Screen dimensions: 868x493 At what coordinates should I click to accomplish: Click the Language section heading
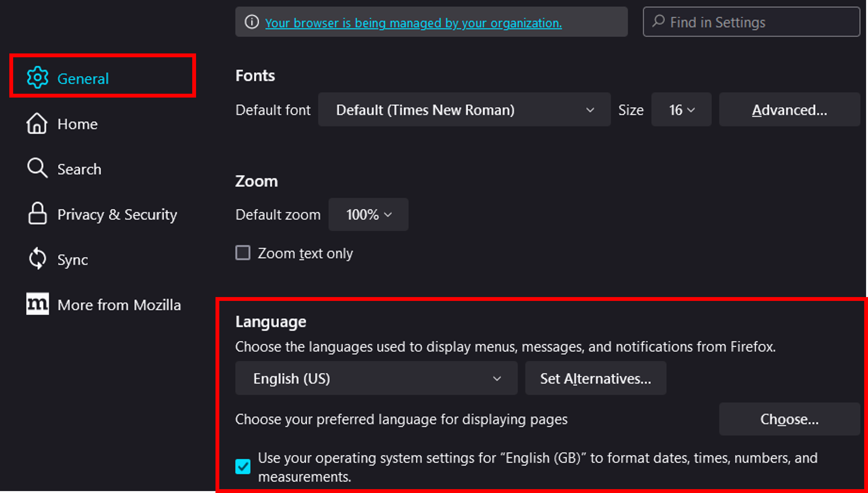click(x=271, y=321)
